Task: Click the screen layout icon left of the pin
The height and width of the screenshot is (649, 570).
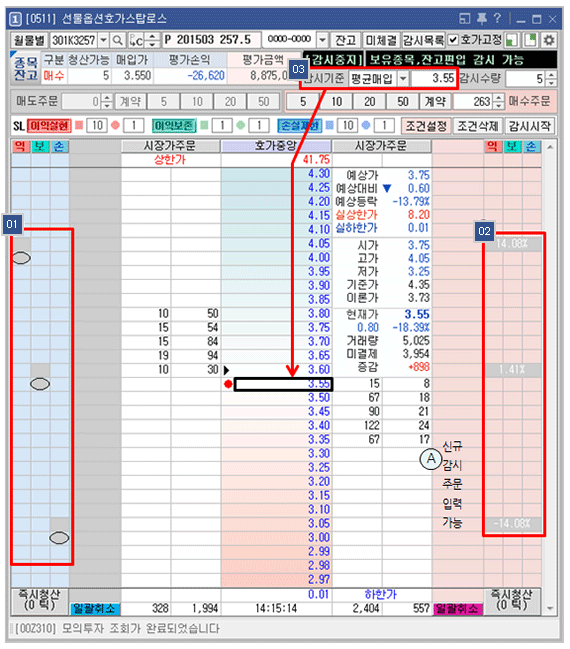Action: click(x=465, y=18)
